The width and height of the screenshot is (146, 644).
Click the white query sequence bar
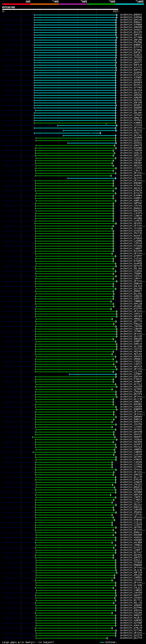[x=60, y=10]
